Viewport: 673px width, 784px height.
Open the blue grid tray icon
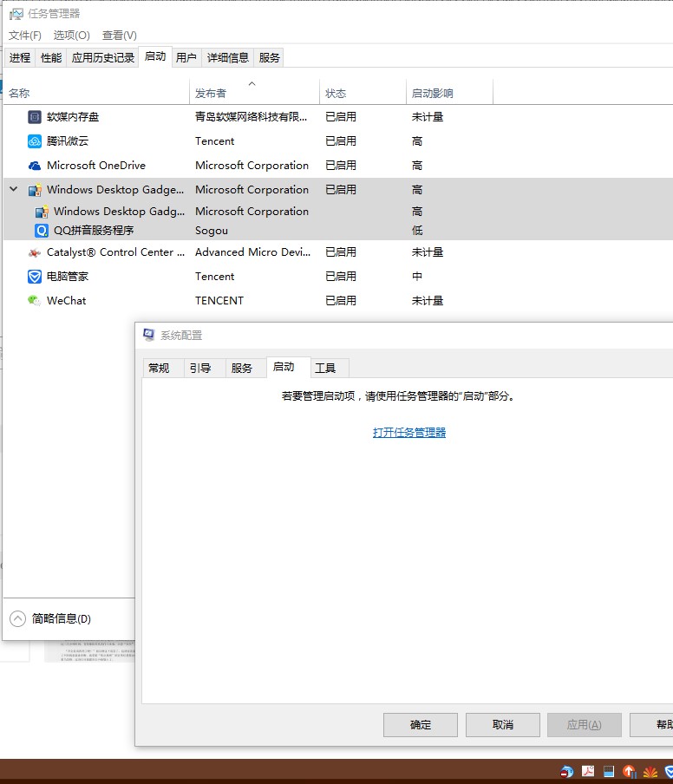609,772
